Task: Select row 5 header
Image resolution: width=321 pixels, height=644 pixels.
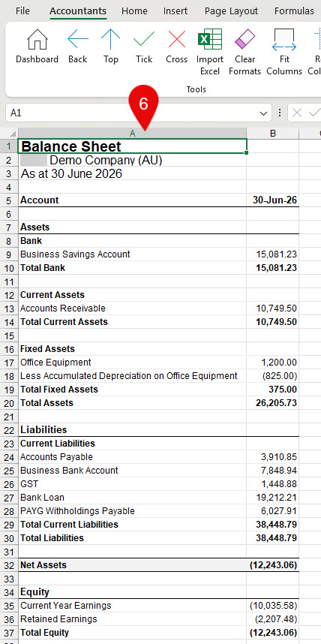Action: (10, 200)
